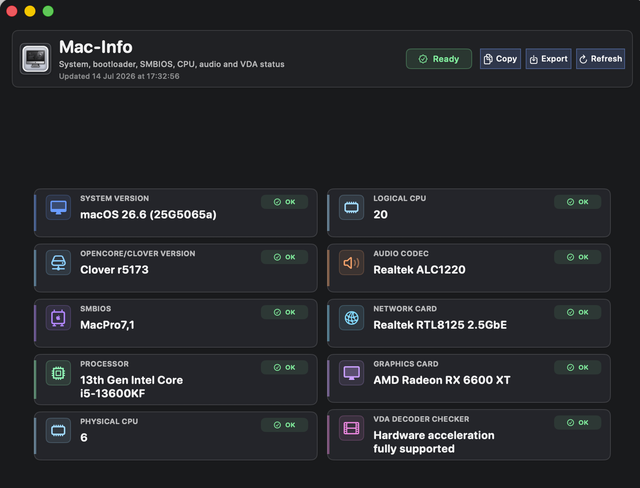Click the Logical CPU memory icon
This screenshot has height=488, width=640.
tap(351, 207)
